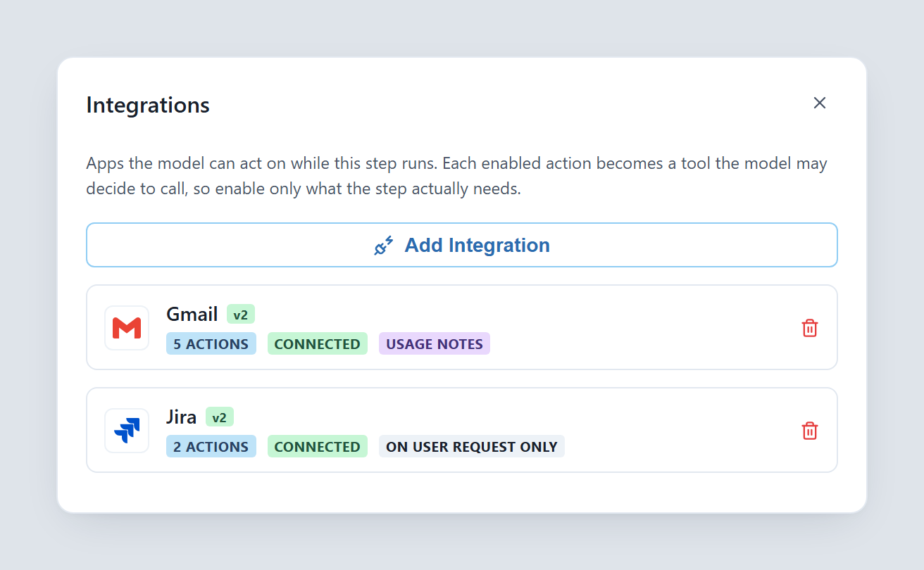Open Jira's 2 ACTIONS badge
Viewport: 924px width, 570px height.
[x=211, y=447]
